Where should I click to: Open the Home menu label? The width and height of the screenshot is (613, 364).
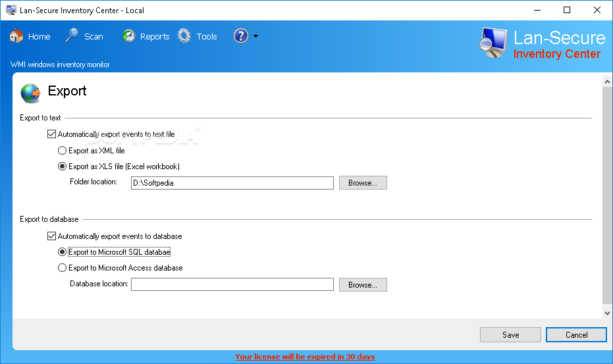click(39, 36)
